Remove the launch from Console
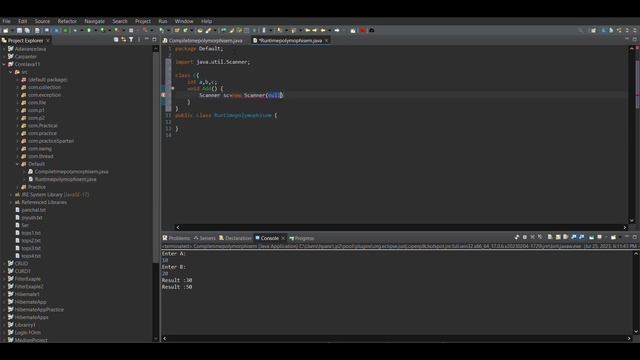Screen dimensions: 640x360 (533, 237)
